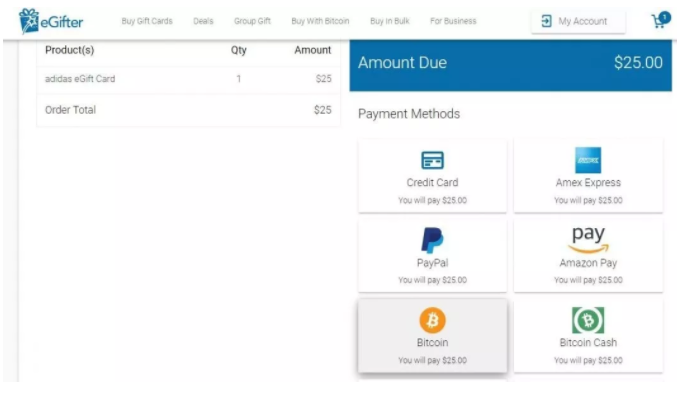The image size is (677, 403).
Task: Click the Product(s) column header
Action: 70,50
